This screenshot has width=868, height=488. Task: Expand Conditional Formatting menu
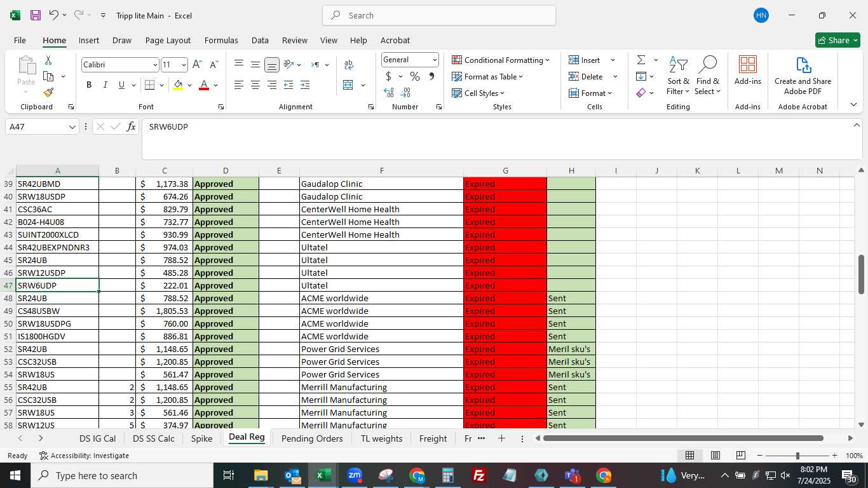[501, 60]
